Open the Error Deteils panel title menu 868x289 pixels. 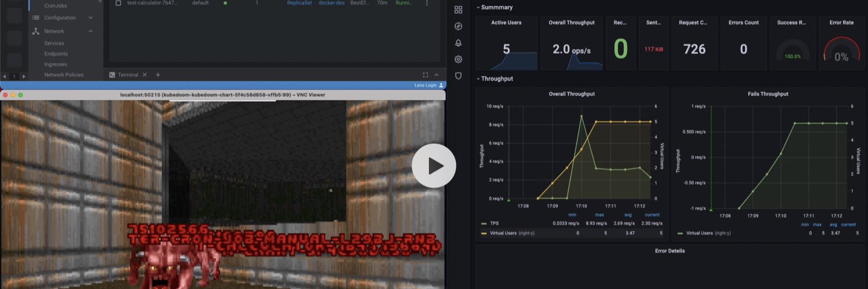pos(670,251)
